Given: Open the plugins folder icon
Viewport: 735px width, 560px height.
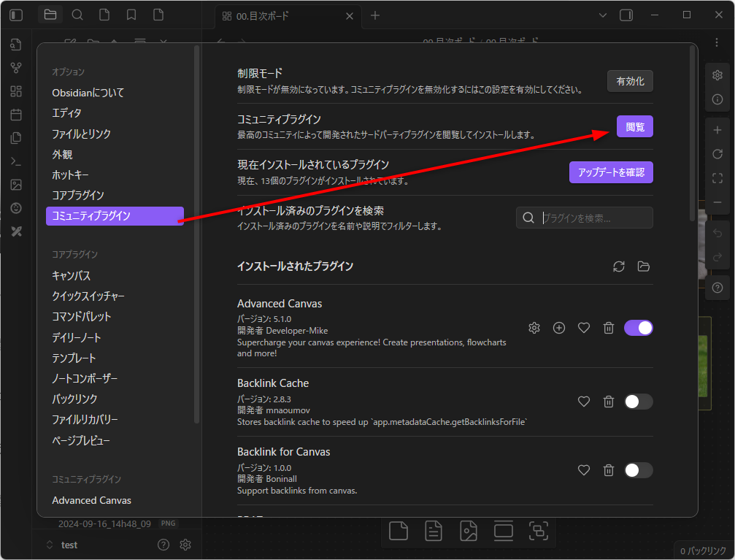Looking at the screenshot, I should (644, 266).
